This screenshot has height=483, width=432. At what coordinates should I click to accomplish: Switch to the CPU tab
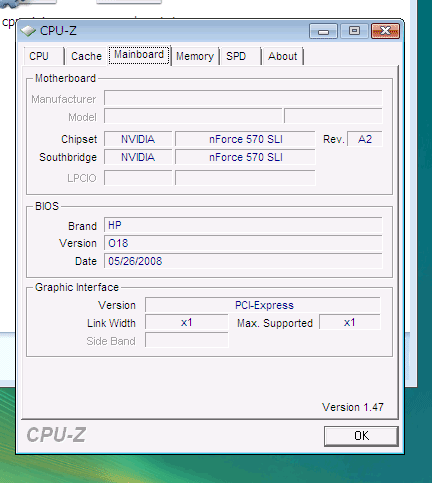click(44, 56)
